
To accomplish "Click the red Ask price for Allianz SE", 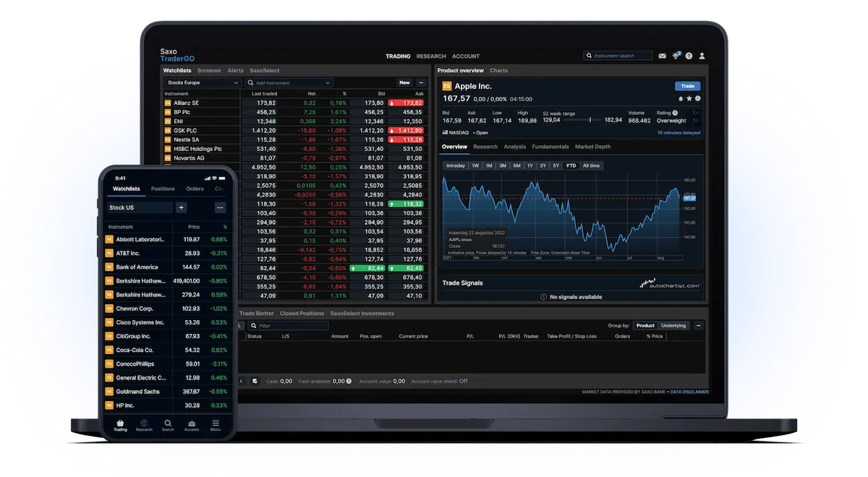I will click(x=406, y=103).
